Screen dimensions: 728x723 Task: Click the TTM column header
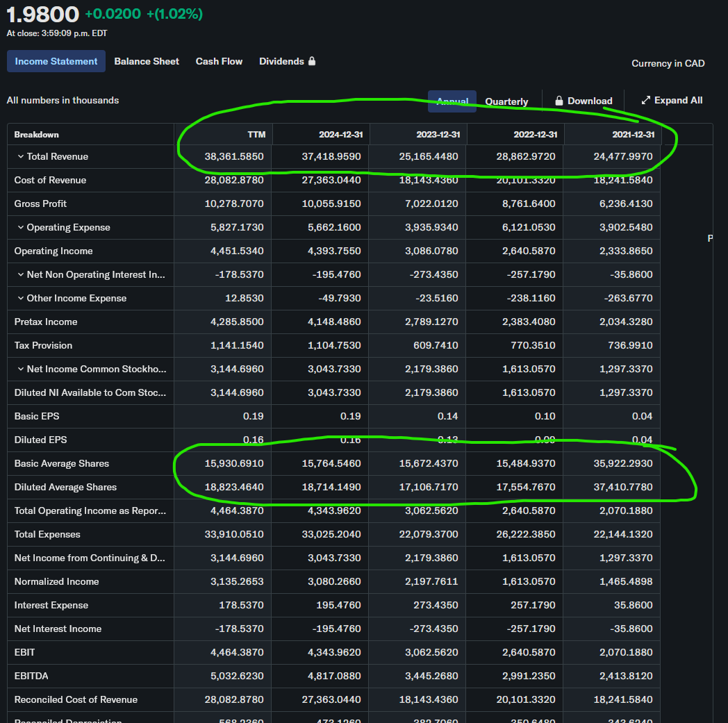256,135
